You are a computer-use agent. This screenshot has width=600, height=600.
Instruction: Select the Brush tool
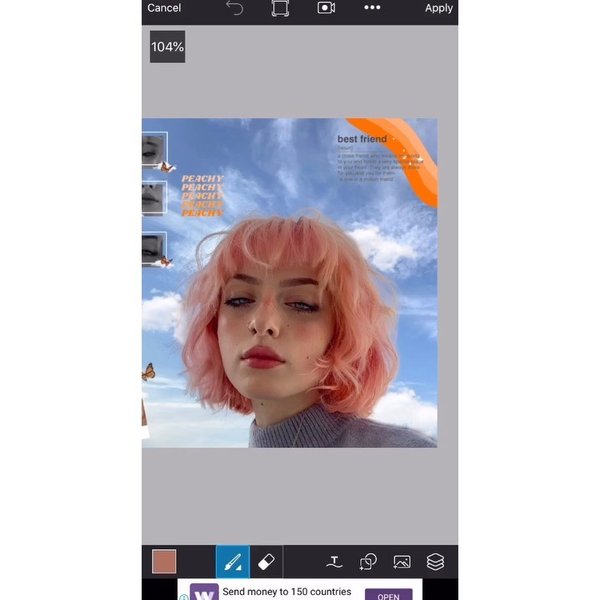click(233, 562)
